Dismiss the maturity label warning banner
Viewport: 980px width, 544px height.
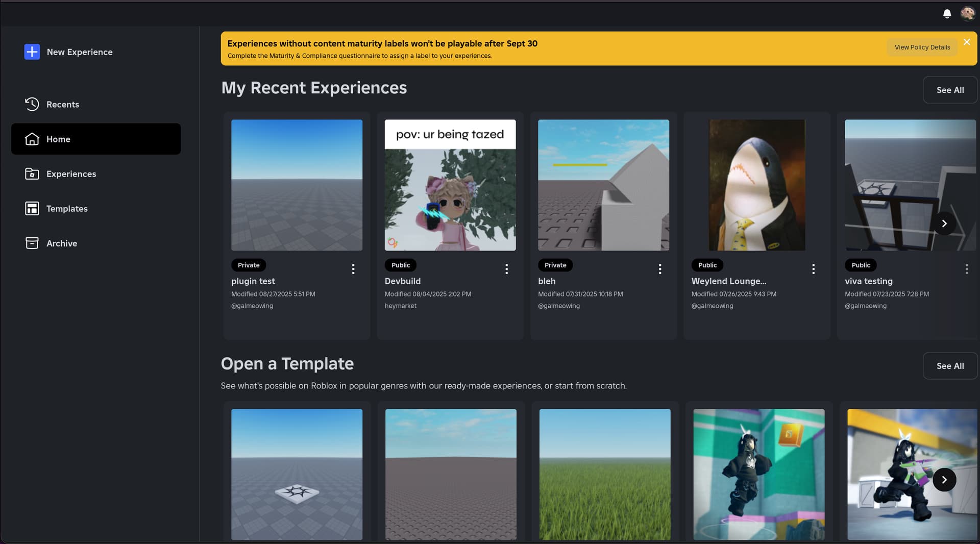[x=967, y=42]
